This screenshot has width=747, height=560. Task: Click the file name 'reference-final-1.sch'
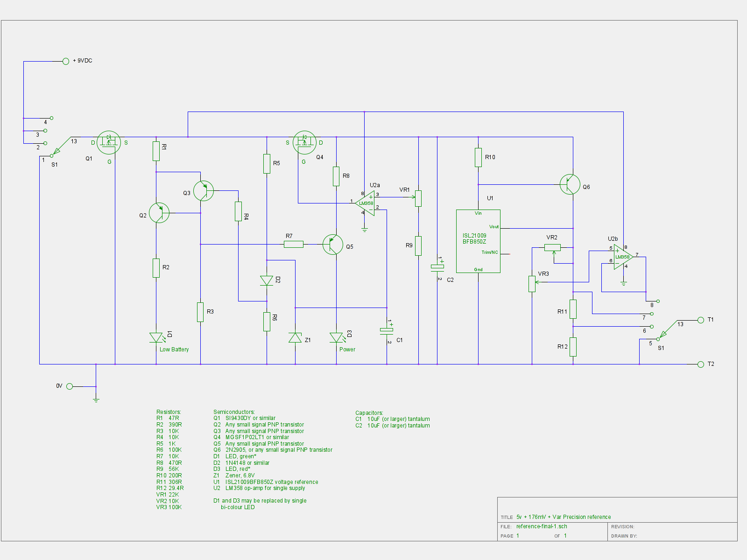(x=542, y=526)
